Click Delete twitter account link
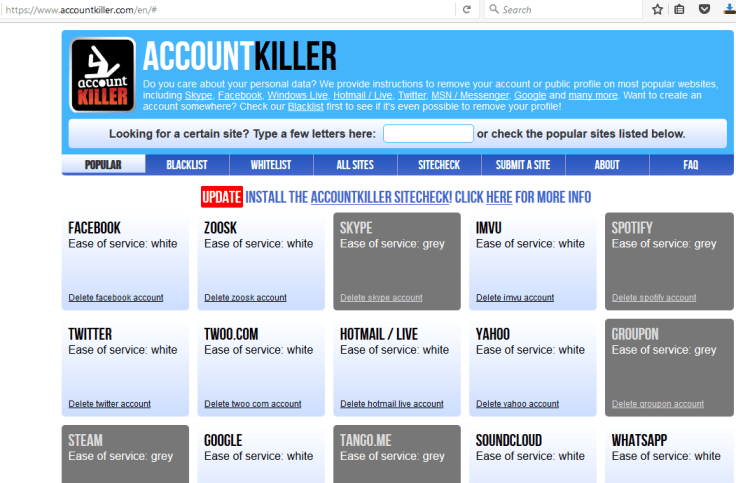 pos(109,404)
